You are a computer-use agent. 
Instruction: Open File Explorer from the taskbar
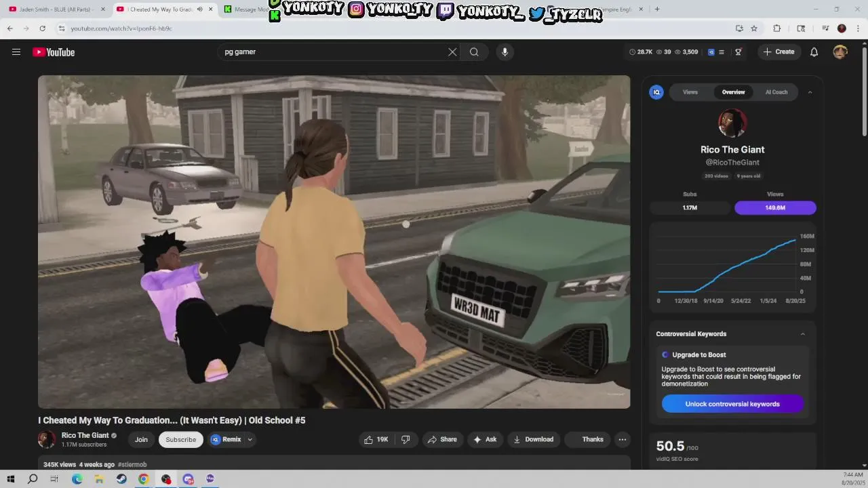coord(99,479)
